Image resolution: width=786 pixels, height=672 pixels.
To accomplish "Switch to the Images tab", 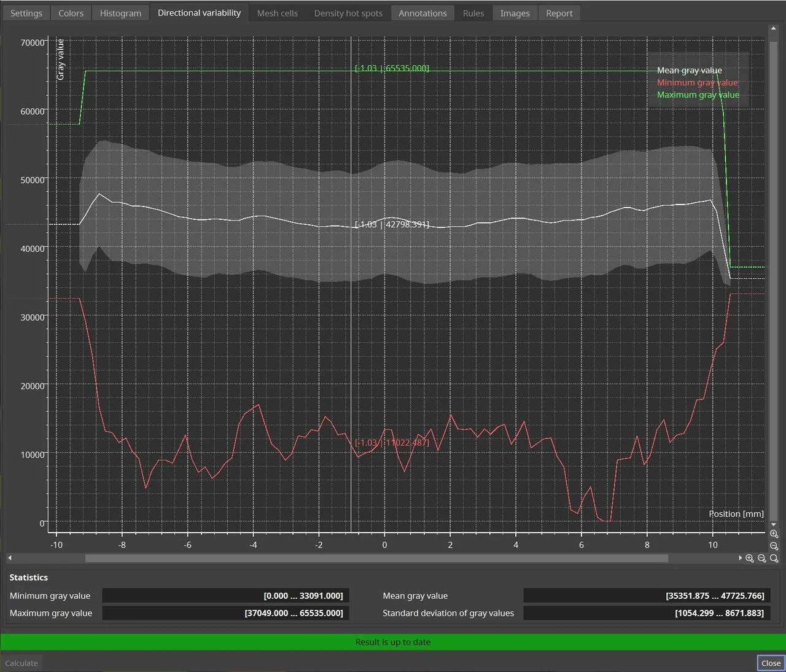I will [x=515, y=13].
